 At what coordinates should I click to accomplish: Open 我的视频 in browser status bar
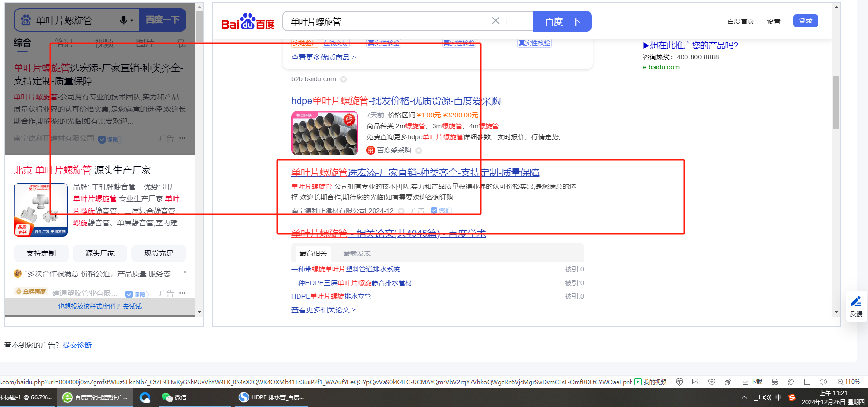[651, 382]
